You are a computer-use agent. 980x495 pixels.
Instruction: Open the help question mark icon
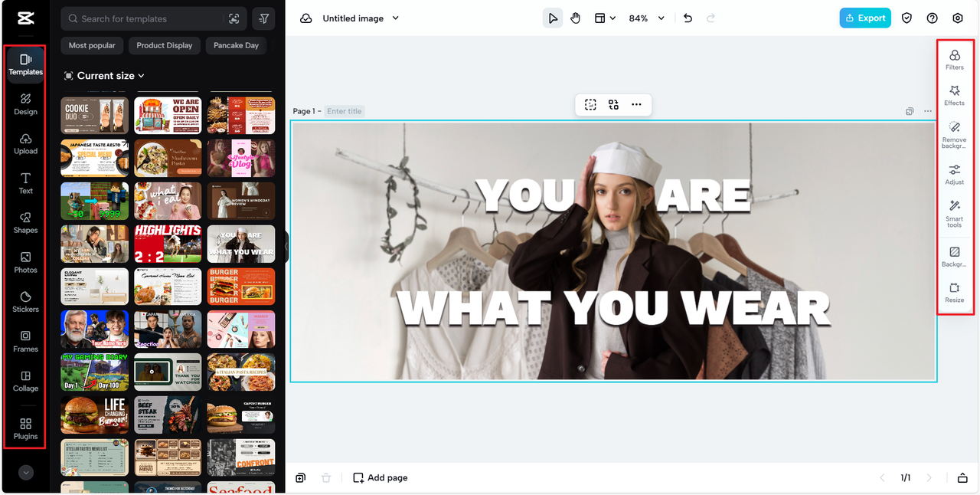click(932, 18)
